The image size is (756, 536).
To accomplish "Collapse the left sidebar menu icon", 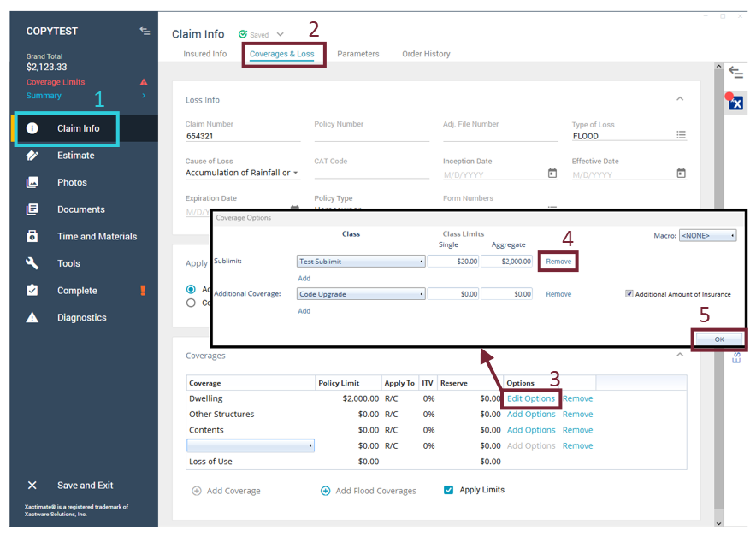I will [x=145, y=31].
